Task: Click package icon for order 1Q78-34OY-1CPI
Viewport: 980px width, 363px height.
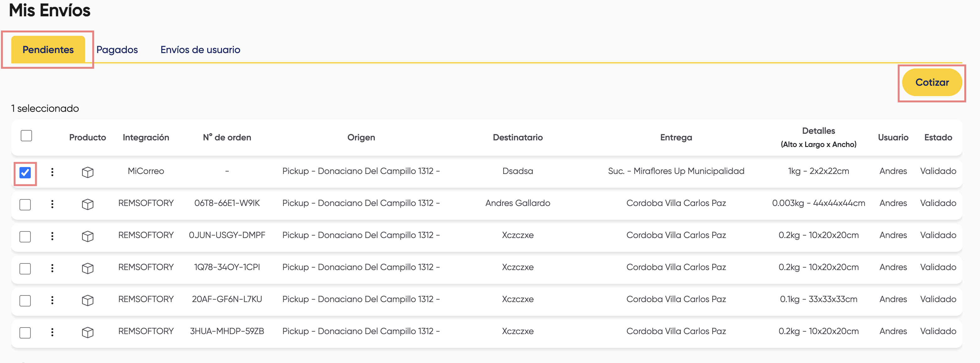Action: point(88,268)
